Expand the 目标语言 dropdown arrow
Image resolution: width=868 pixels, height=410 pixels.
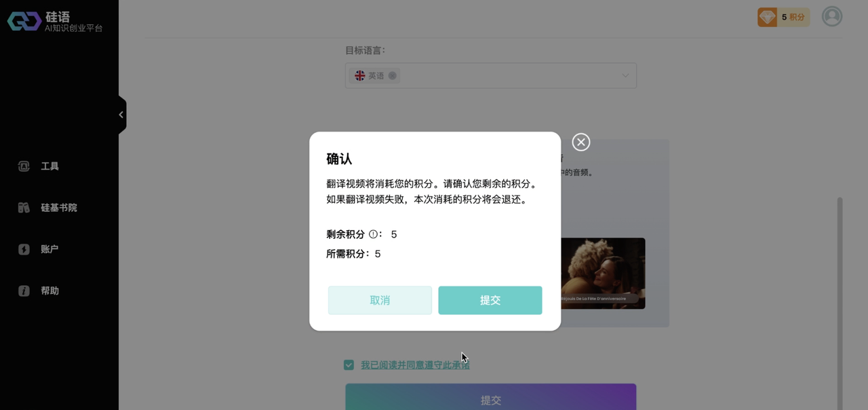[x=625, y=75]
